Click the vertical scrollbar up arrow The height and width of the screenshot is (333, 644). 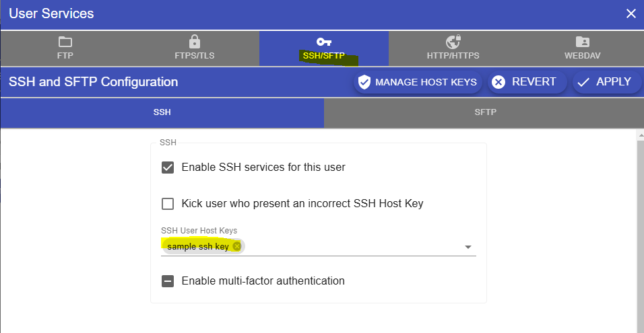click(x=639, y=135)
